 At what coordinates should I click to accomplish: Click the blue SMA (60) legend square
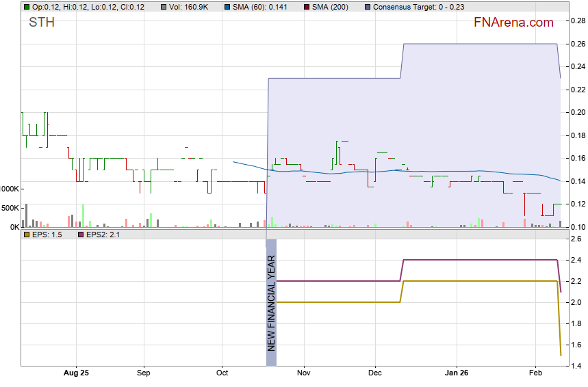tap(226, 7)
